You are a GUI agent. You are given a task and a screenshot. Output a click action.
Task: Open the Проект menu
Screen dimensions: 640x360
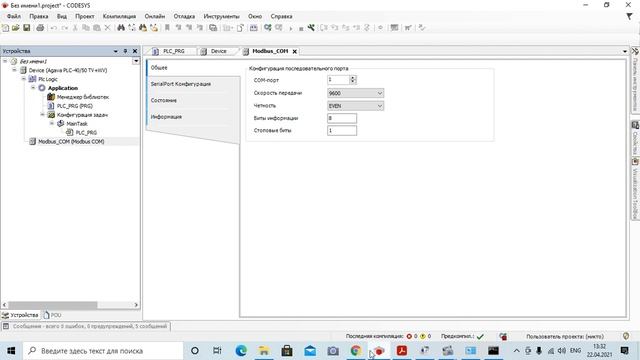[84, 16]
